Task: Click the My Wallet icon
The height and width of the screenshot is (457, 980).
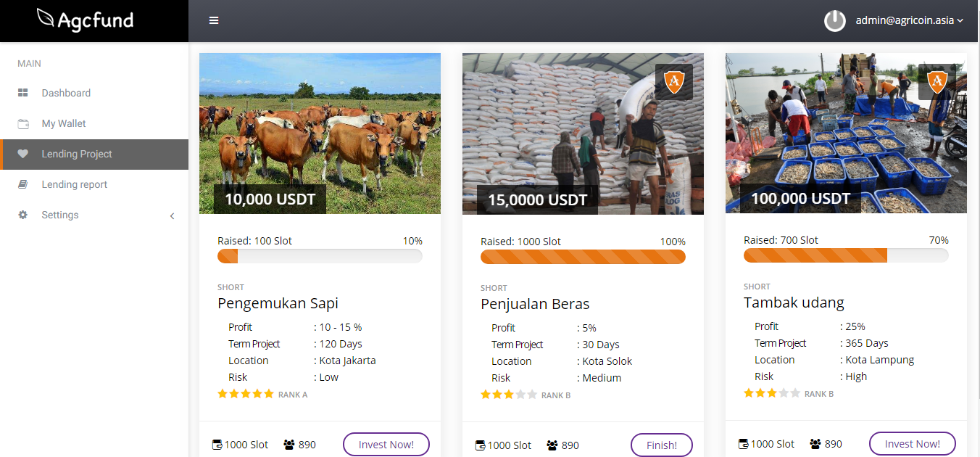Action: tap(23, 123)
